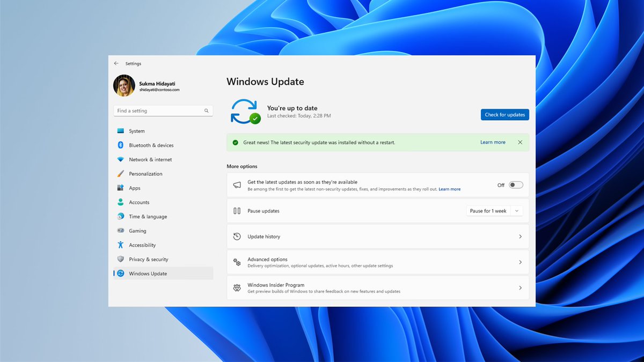Click the Windows Insider Program icon
Viewport: 644px width, 362px height.
tap(237, 287)
